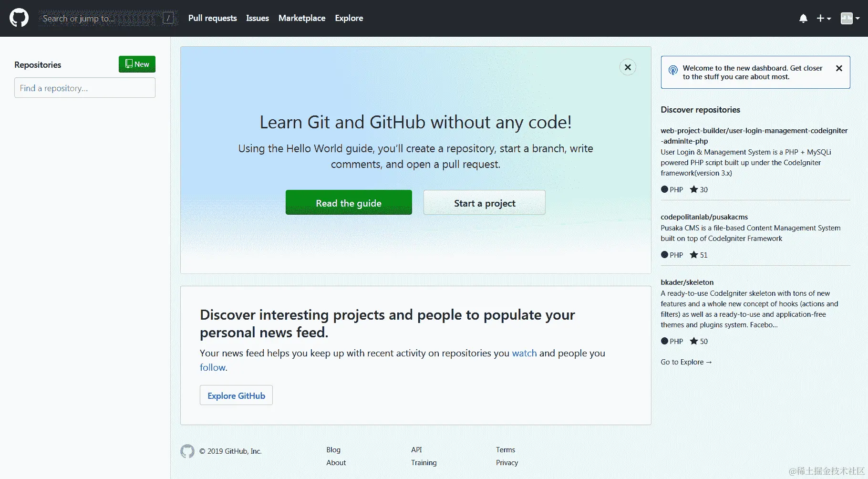Open the Blog footer link
This screenshot has width=868, height=479.
tap(333, 450)
